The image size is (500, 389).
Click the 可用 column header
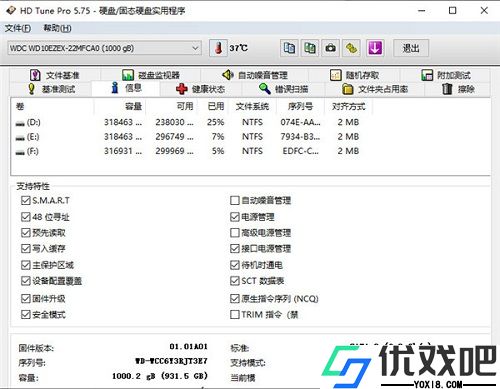172,106
